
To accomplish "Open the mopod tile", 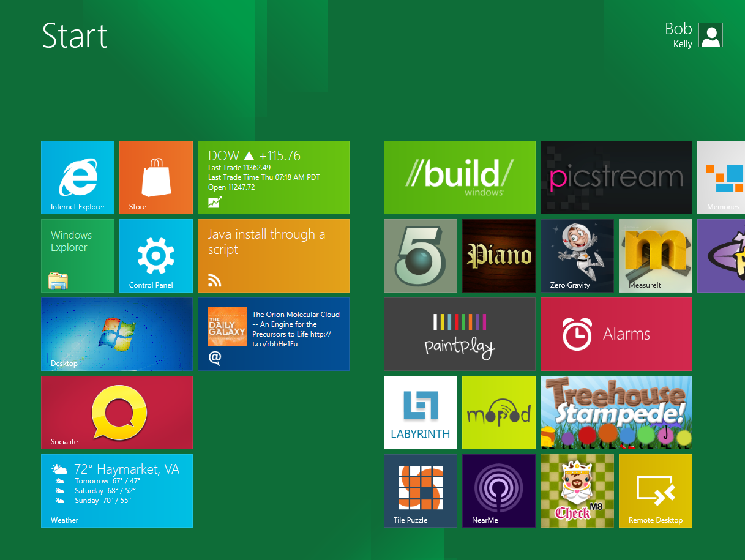I will tap(499, 413).
